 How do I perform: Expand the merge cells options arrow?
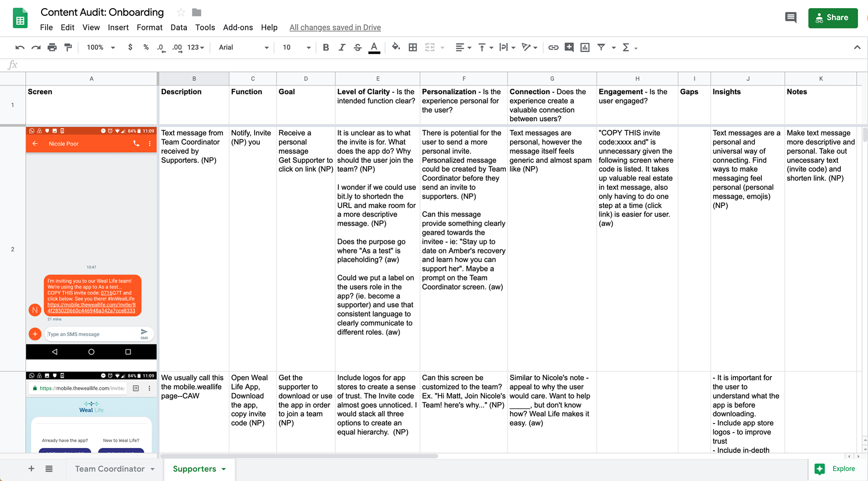pos(443,48)
